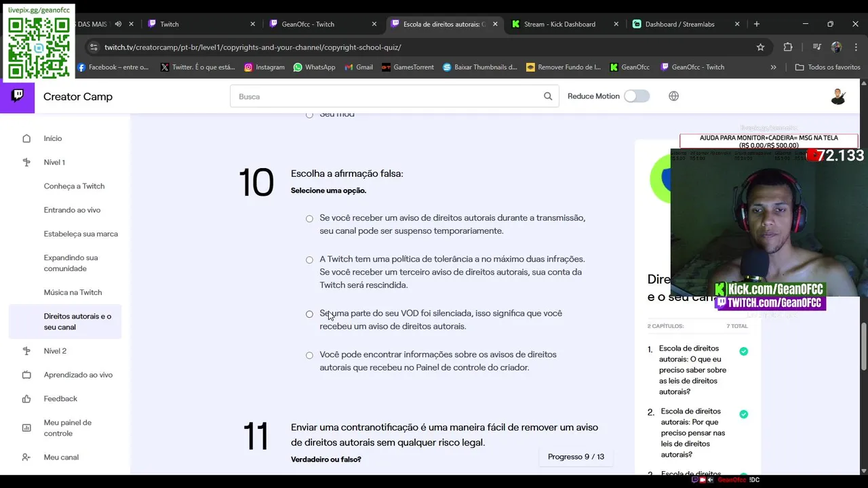Open the Instagram bookmark

tap(264, 67)
